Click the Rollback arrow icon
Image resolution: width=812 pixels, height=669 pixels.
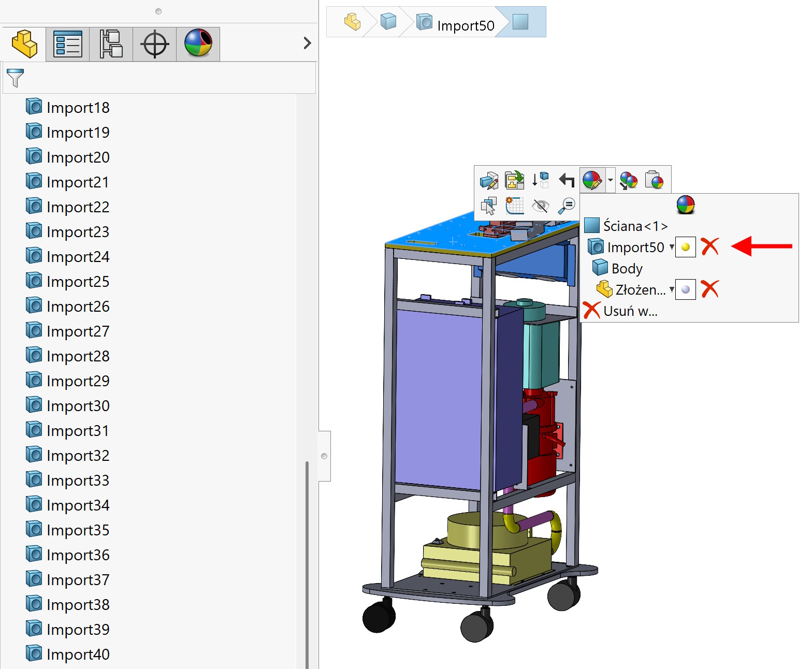point(567,181)
